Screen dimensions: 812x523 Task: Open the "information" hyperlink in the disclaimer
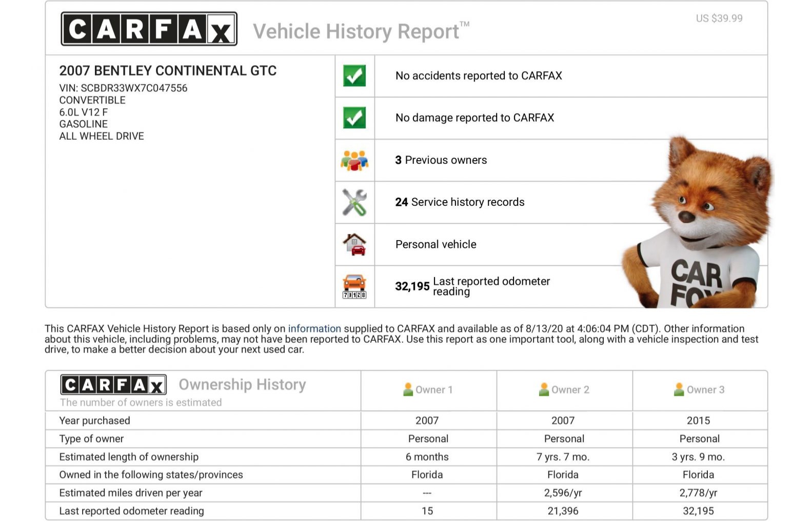point(314,328)
